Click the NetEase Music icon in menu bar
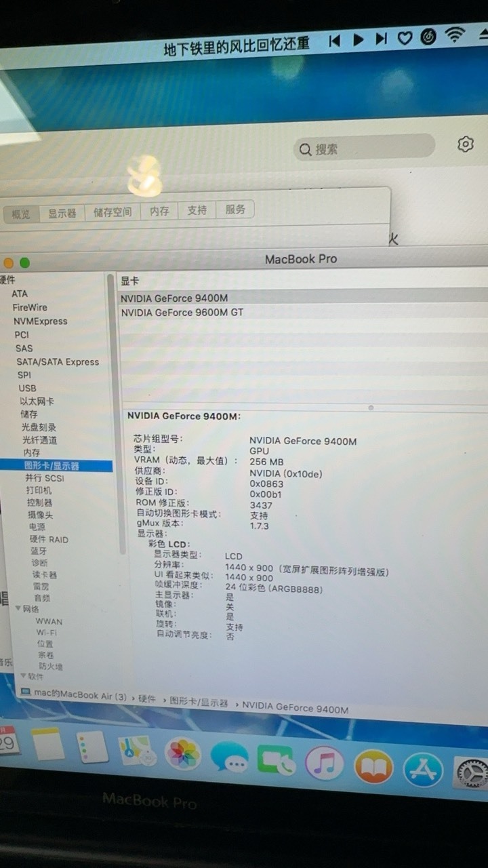The image size is (488, 868). [x=428, y=37]
